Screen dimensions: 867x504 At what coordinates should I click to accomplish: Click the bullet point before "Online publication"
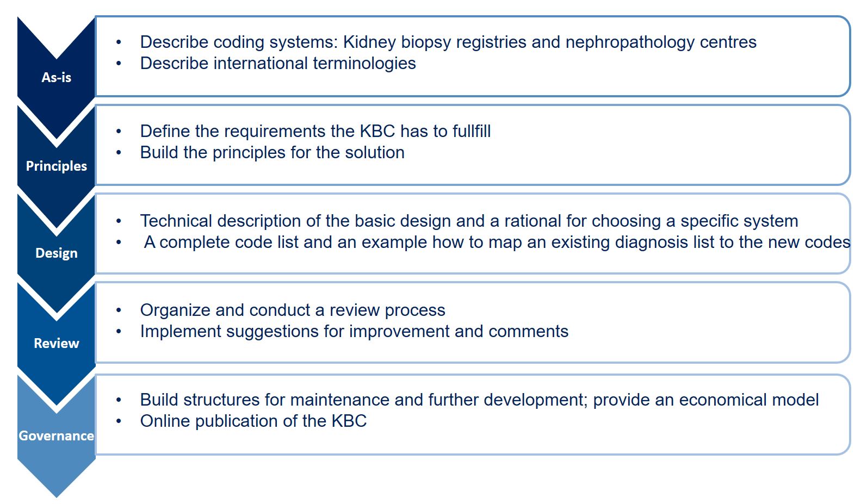tap(119, 421)
